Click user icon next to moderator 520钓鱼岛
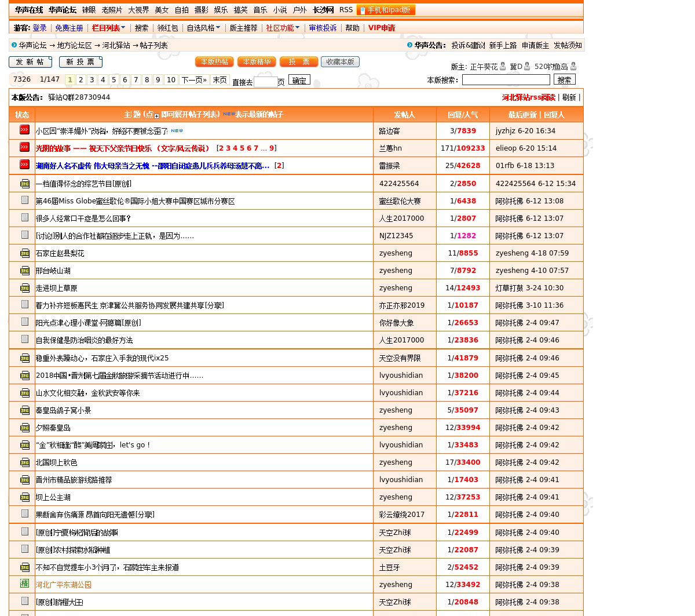 pos(573,67)
